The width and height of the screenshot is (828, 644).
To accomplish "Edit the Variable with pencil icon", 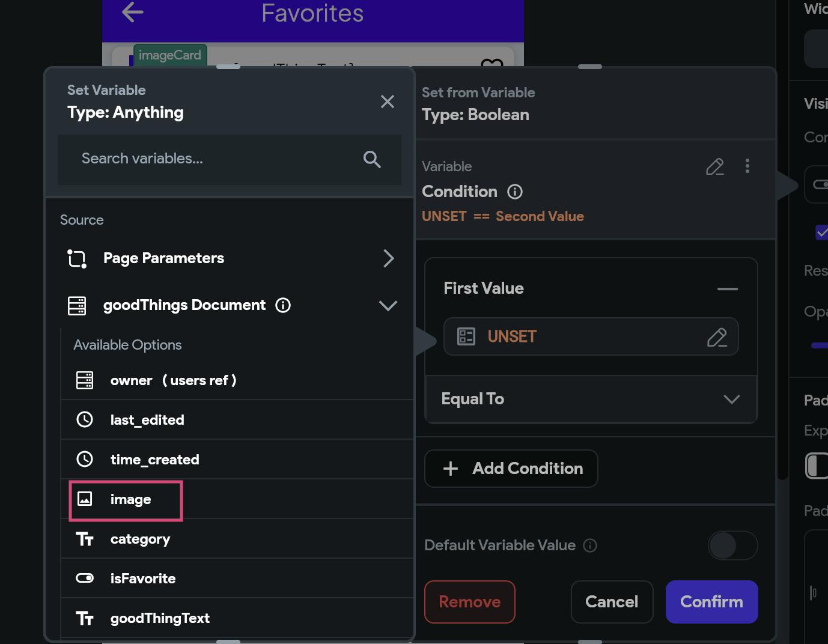I will (x=714, y=166).
